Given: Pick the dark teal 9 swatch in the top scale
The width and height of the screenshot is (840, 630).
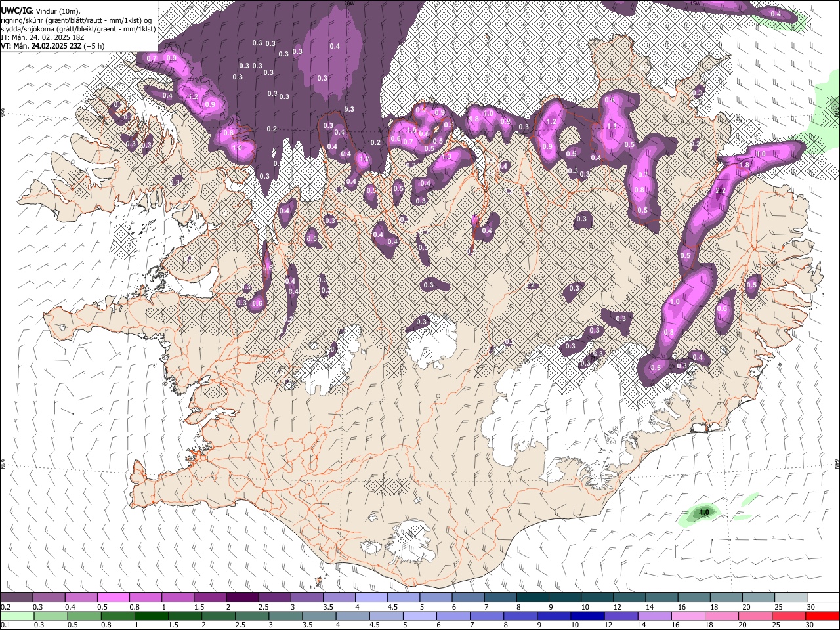Looking at the screenshot, I should point(564,597).
